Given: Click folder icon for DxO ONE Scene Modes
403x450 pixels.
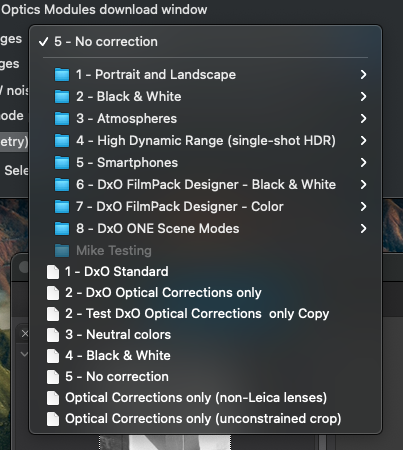Looking at the screenshot, I should 62,229.
